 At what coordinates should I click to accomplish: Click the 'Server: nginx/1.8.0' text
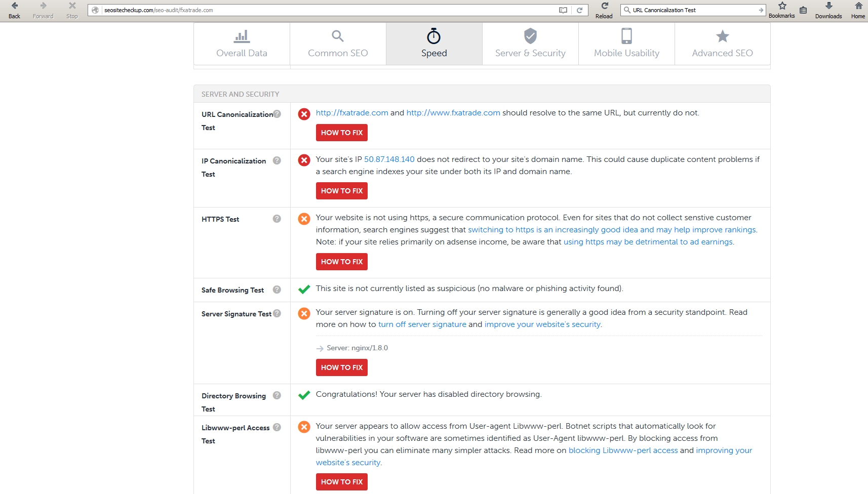[x=358, y=348]
